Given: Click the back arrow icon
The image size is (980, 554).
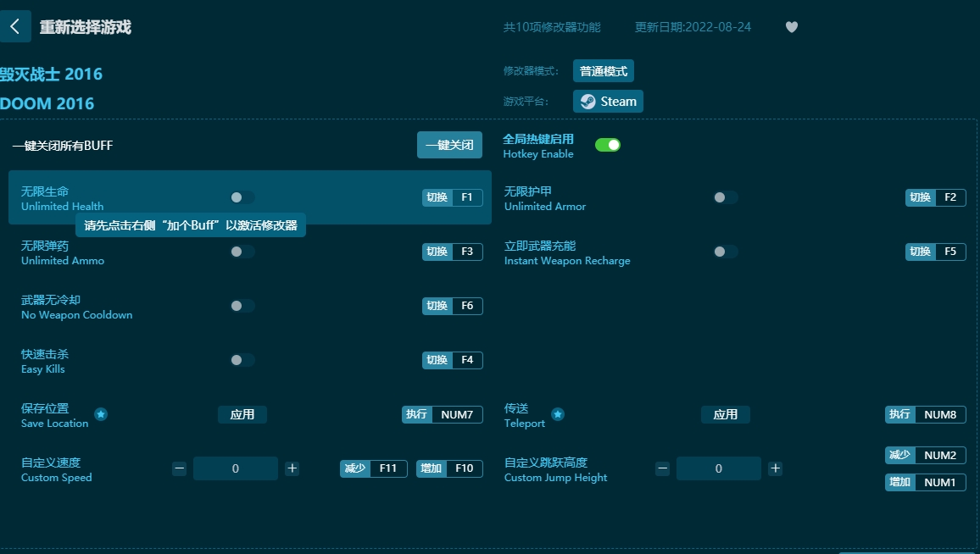Looking at the screenshot, I should (15, 26).
